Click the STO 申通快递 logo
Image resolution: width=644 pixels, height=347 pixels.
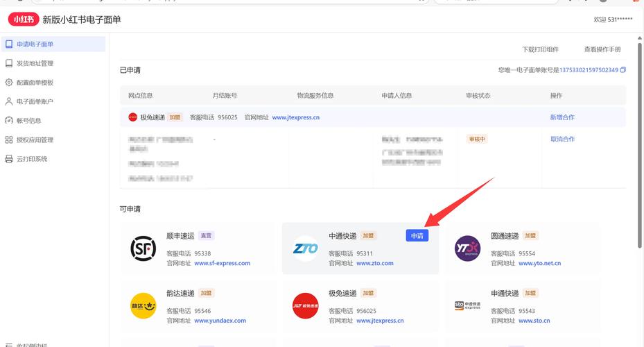[x=467, y=306]
